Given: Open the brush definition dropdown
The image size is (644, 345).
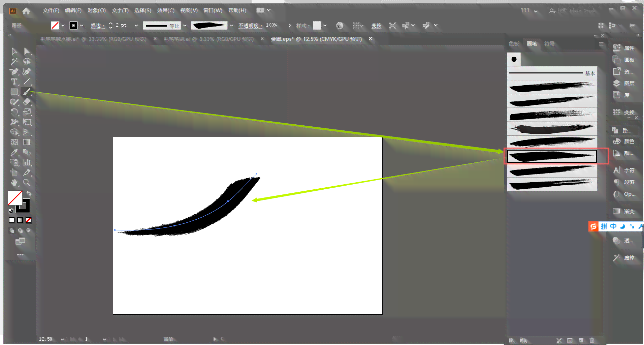Looking at the screenshot, I should coord(231,26).
